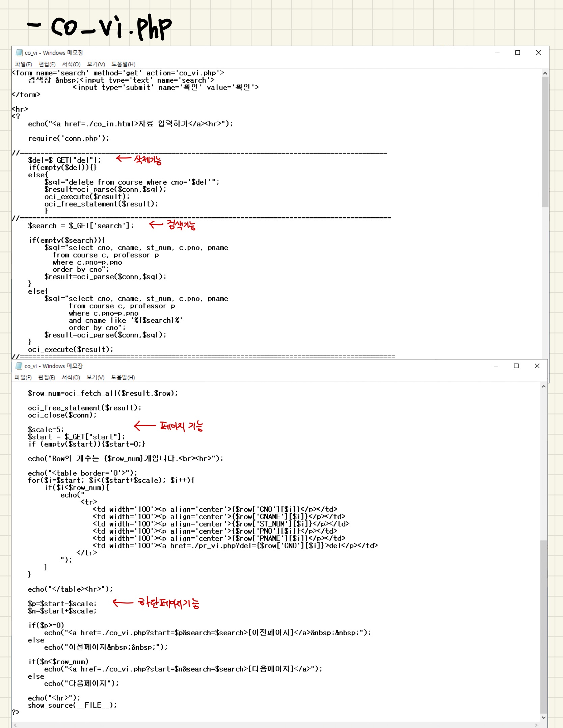Click the vertical scrollbar thumb in the top window
This screenshot has height=728, width=563.
pyautogui.click(x=545, y=142)
